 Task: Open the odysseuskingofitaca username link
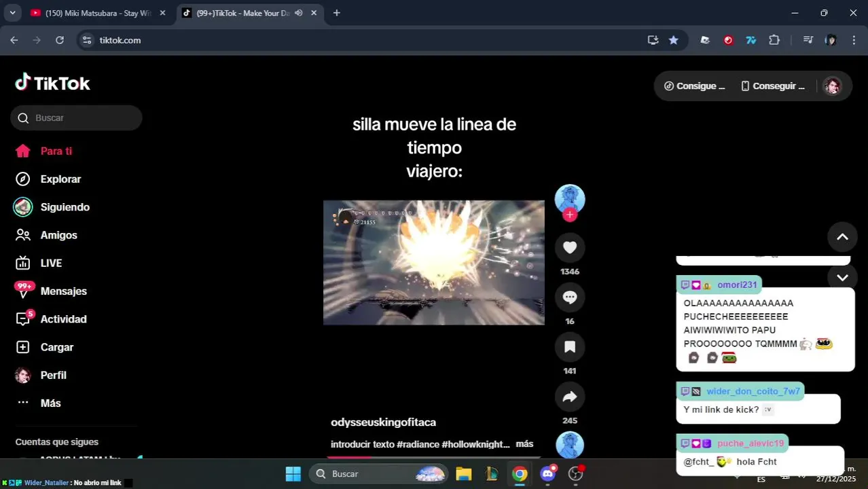click(x=383, y=422)
